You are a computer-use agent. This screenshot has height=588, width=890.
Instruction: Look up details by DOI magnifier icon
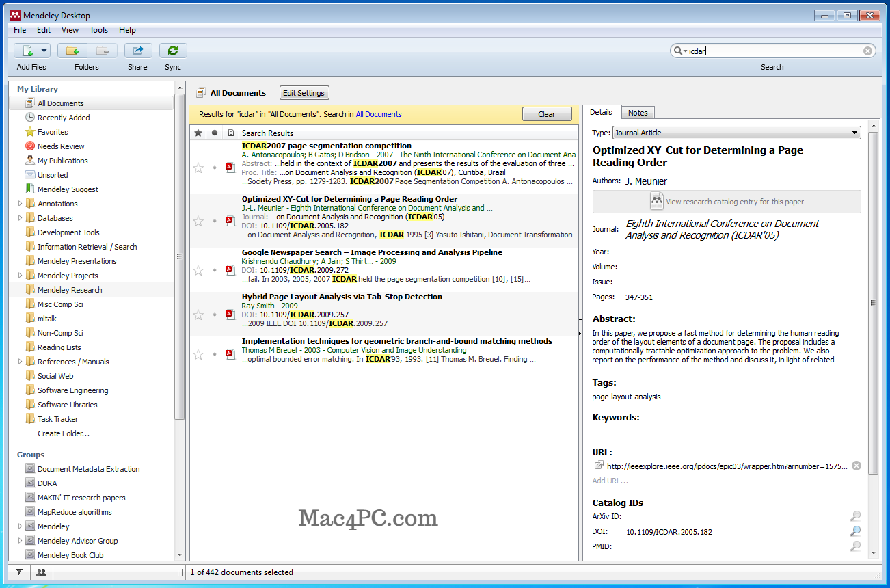click(x=855, y=531)
